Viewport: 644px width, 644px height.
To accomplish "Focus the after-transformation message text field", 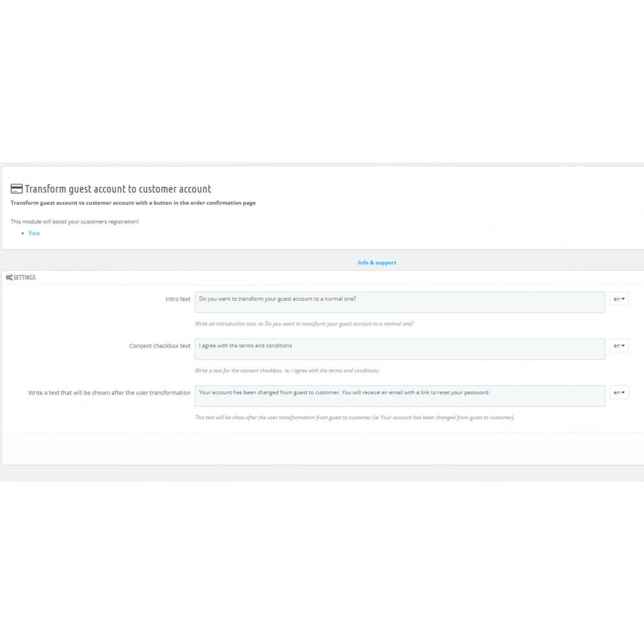I will pos(400,396).
